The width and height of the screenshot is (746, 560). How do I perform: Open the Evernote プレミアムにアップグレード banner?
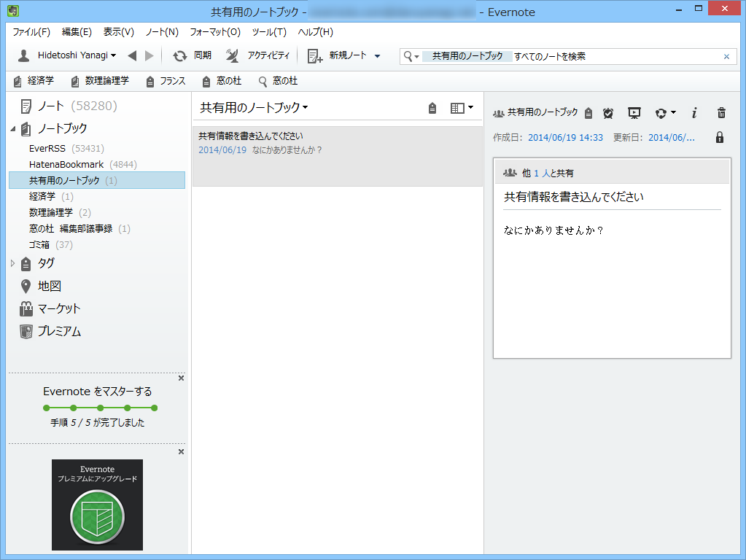click(x=97, y=505)
